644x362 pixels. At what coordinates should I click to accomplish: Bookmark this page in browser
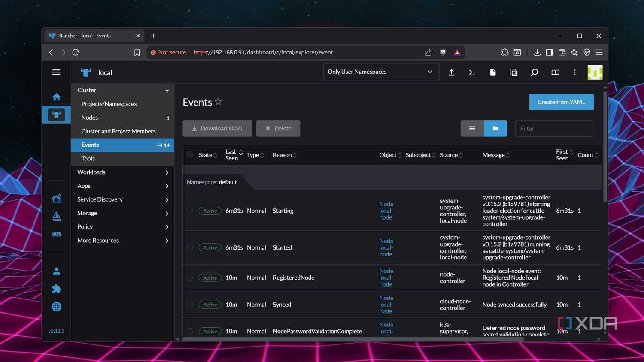(137, 52)
